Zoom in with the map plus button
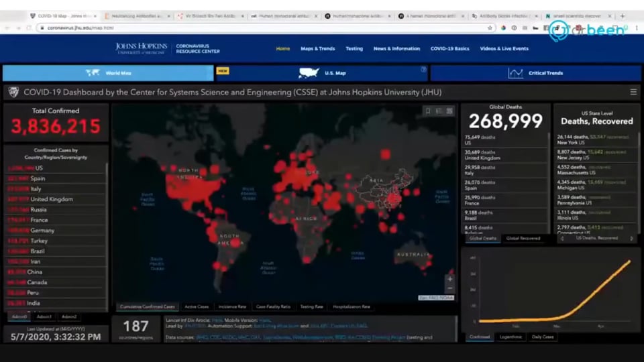The image size is (644, 362). (449, 279)
